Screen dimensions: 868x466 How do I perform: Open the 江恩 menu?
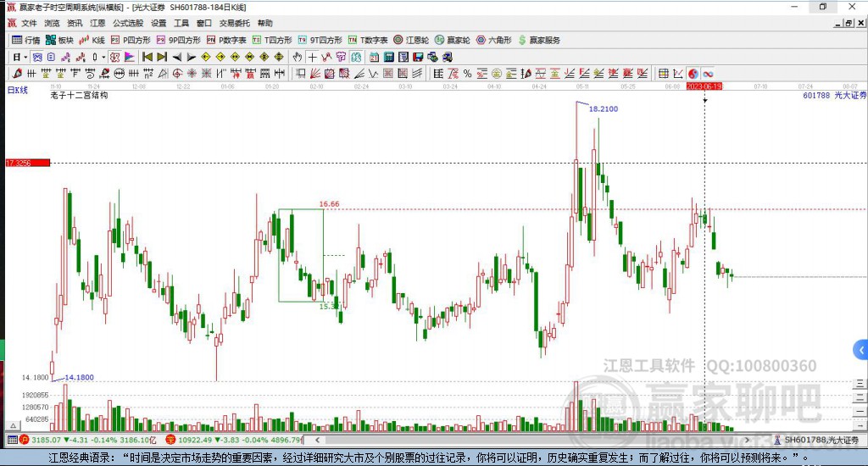(97, 23)
